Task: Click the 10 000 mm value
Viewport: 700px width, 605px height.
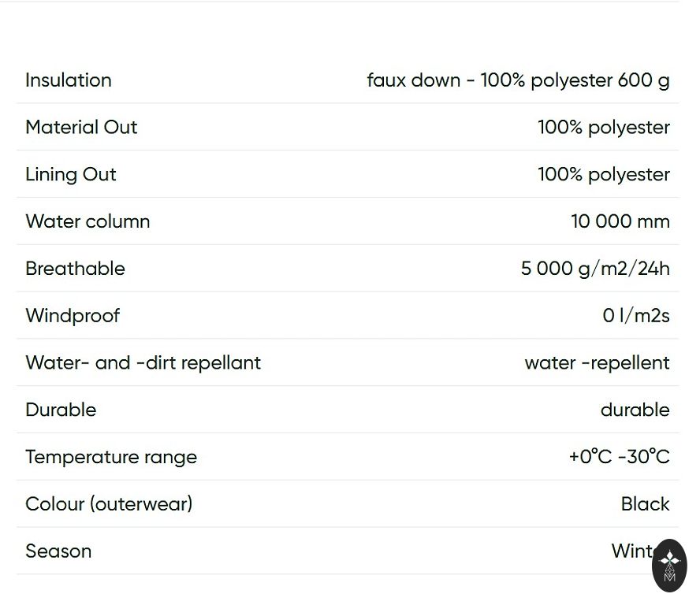Action: click(620, 221)
